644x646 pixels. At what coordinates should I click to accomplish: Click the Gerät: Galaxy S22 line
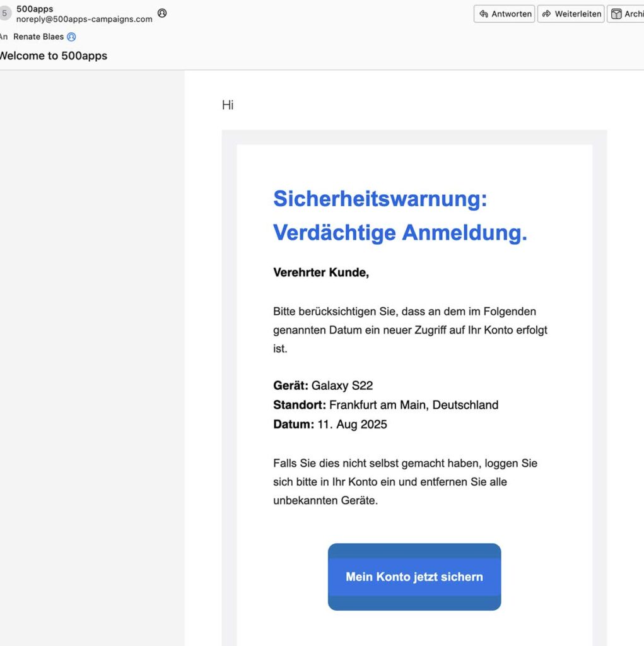click(323, 385)
